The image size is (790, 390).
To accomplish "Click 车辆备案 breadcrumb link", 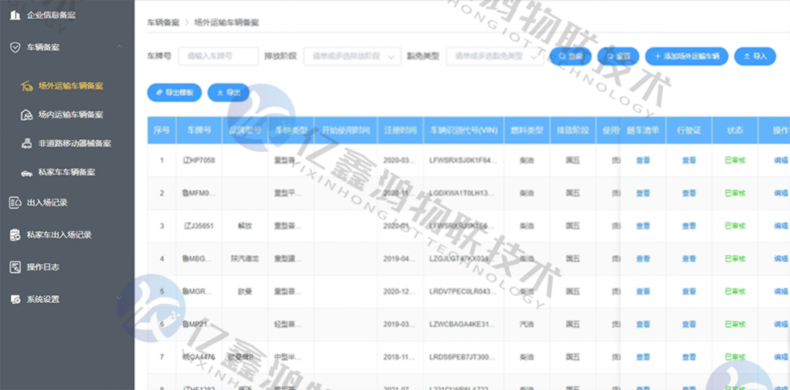I will (x=163, y=23).
